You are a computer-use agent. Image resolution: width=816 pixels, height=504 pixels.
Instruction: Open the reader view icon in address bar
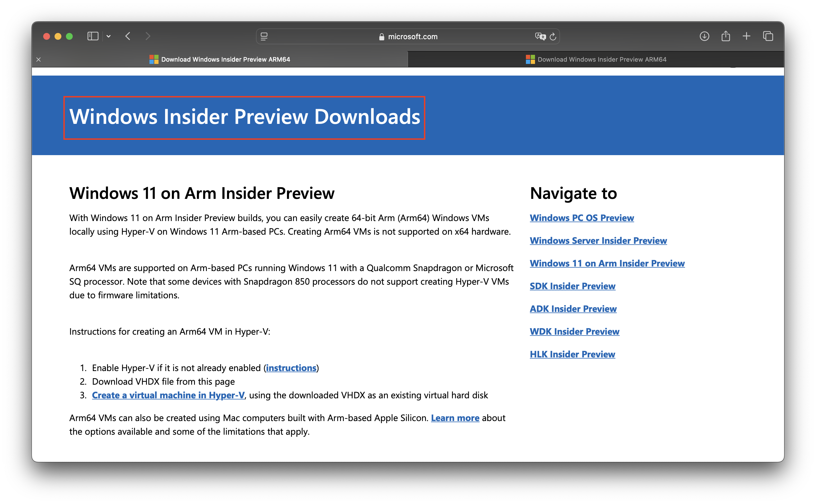(x=264, y=36)
